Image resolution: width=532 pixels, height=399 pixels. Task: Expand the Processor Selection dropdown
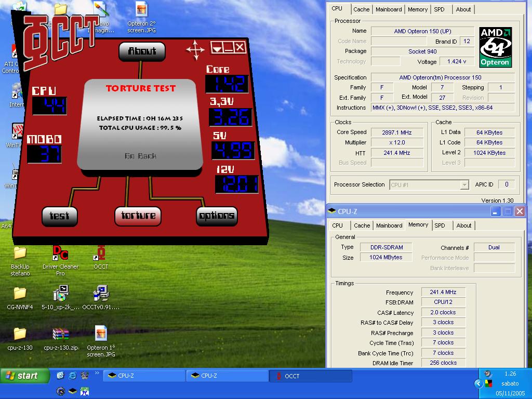pos(464,185)
